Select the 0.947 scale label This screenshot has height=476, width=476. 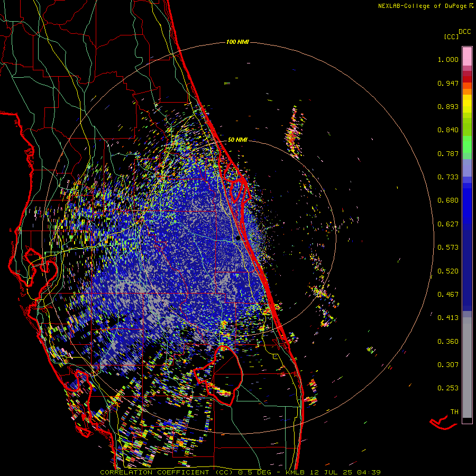[x=448, y=83]
